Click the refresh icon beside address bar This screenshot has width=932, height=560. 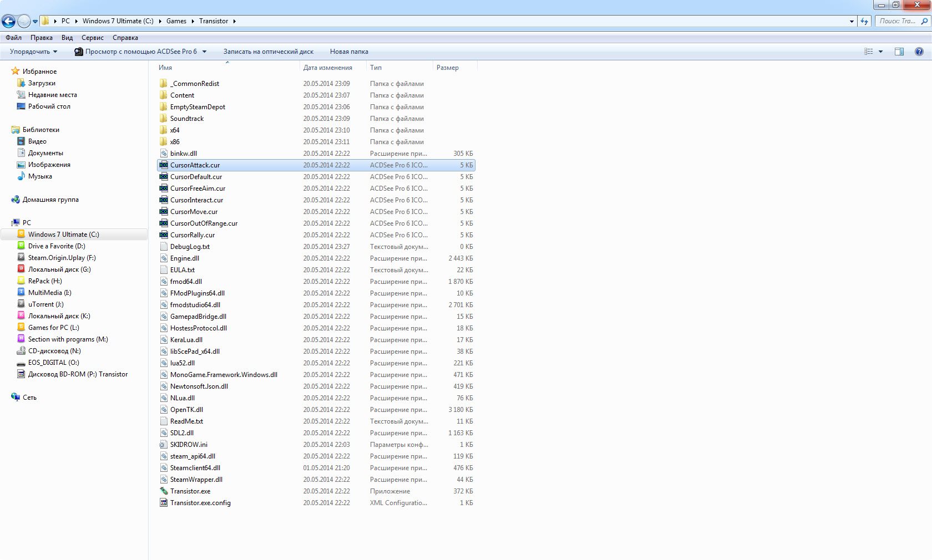[864, 21]
